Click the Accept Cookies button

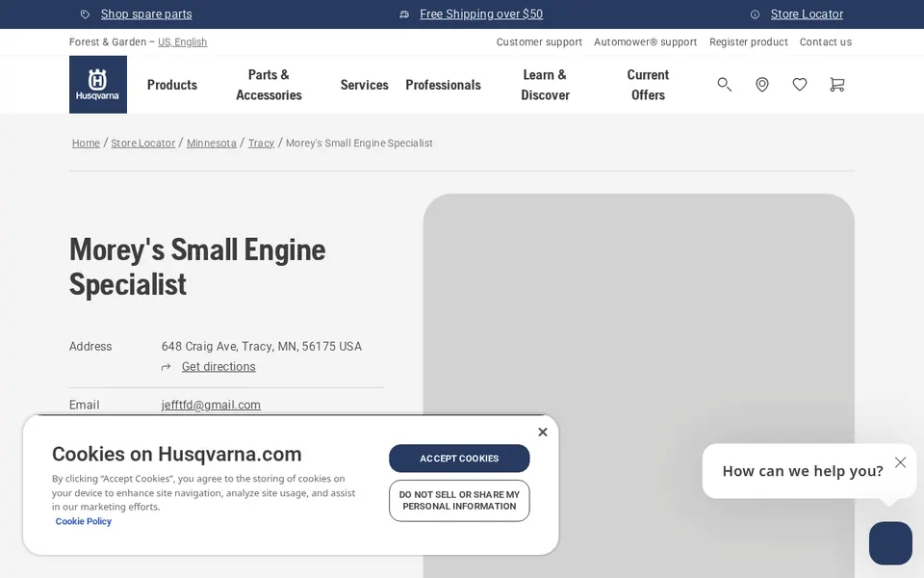point(459,459)
